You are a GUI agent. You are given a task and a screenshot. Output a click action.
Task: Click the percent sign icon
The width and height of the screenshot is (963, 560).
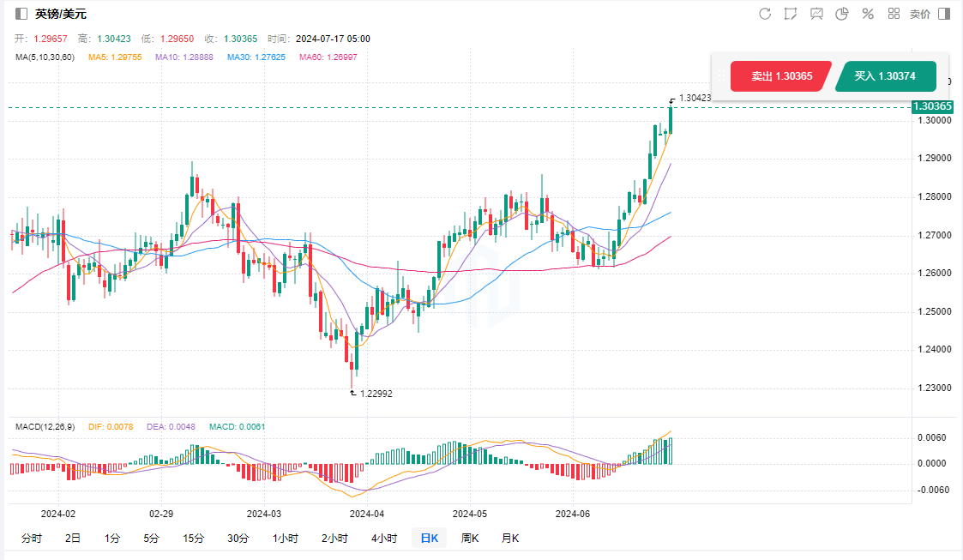(x=868, y=14)
